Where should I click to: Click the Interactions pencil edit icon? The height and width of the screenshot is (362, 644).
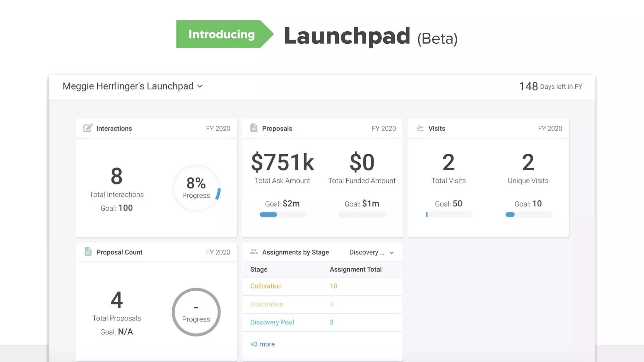point(88,128)
